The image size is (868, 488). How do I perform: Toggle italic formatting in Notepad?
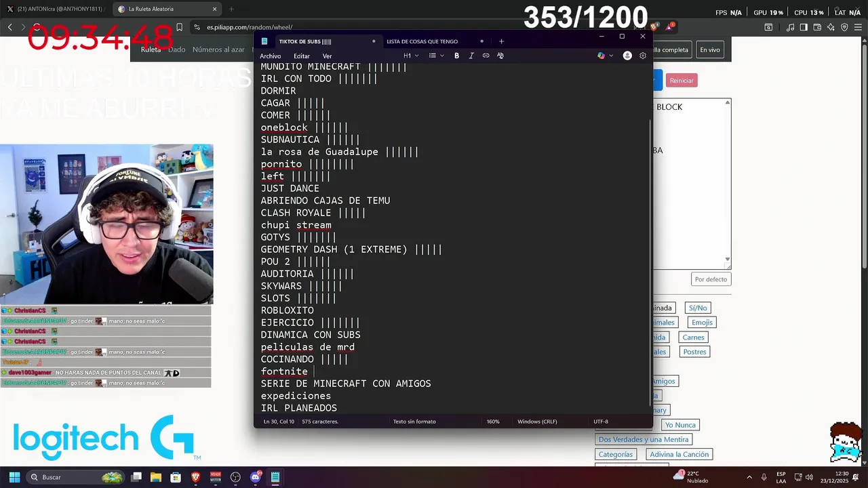[x=471, y=56]
